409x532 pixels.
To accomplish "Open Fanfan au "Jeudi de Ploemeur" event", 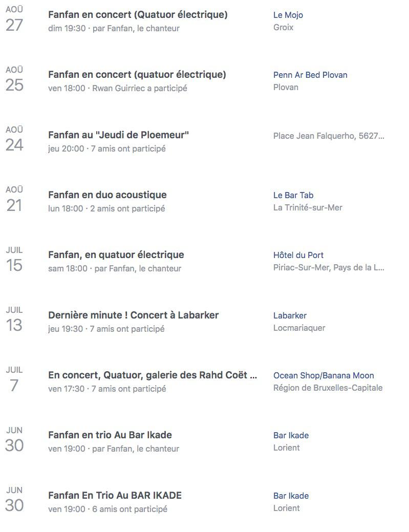I will pyautogui.click(x=118, y=135).
